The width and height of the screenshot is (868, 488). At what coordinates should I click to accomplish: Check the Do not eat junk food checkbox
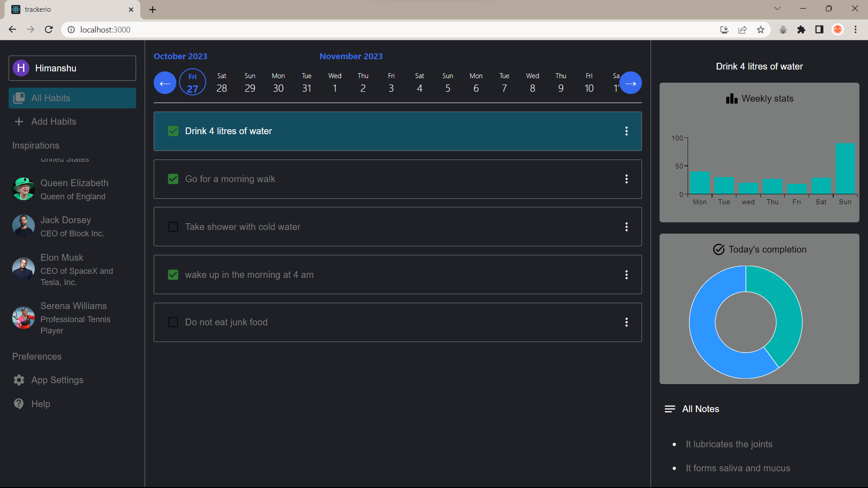pyautogui.click(x=173, y=322)
